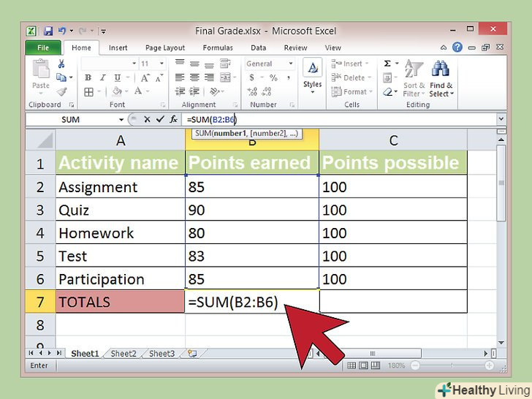This screenshot has height=399, width=532.
Task: Open the Formulas ribbon tab
Action: click(x=218, y=48)
